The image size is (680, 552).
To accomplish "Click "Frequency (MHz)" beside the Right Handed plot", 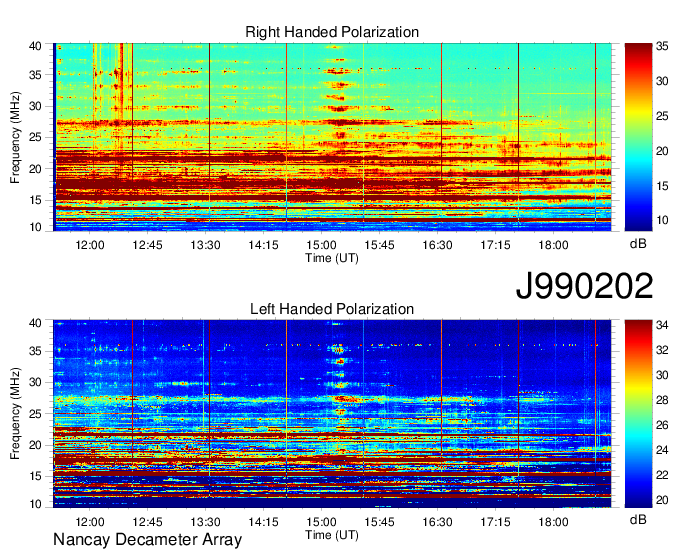I will 15,137.
